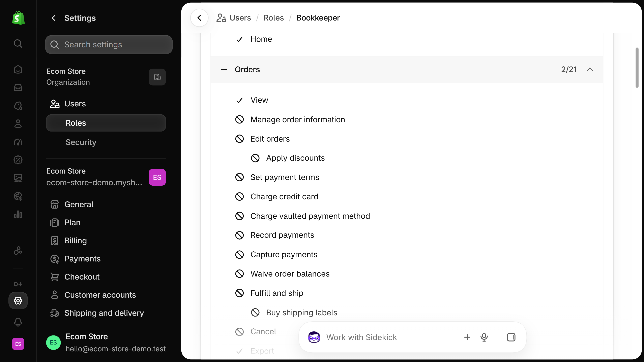Click the microphone icon in Sidekick bar
This screenshot has height=362, width=644.
point(484,337)
